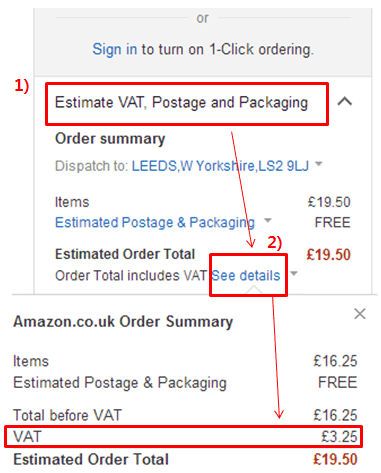Open the LEEDS, W Yorkshire dispatch address link
Viewport: 381px width, 473px height.
click(220, 166)
